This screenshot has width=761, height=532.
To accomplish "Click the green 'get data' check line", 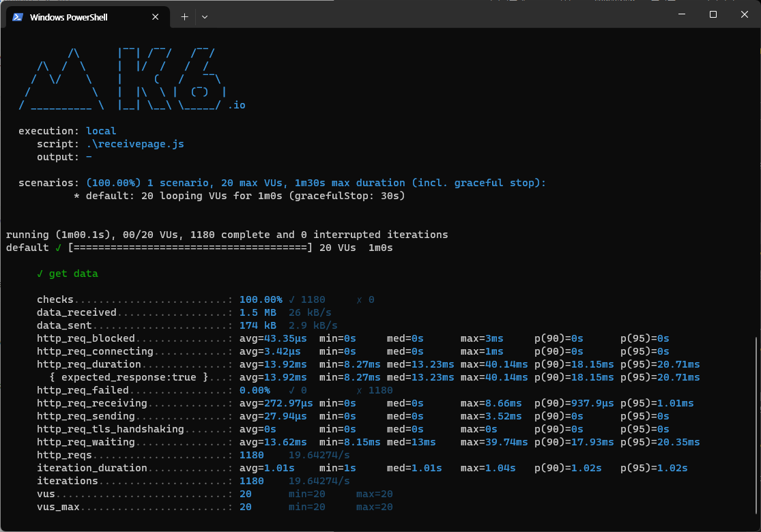I will tap(68, 274).
